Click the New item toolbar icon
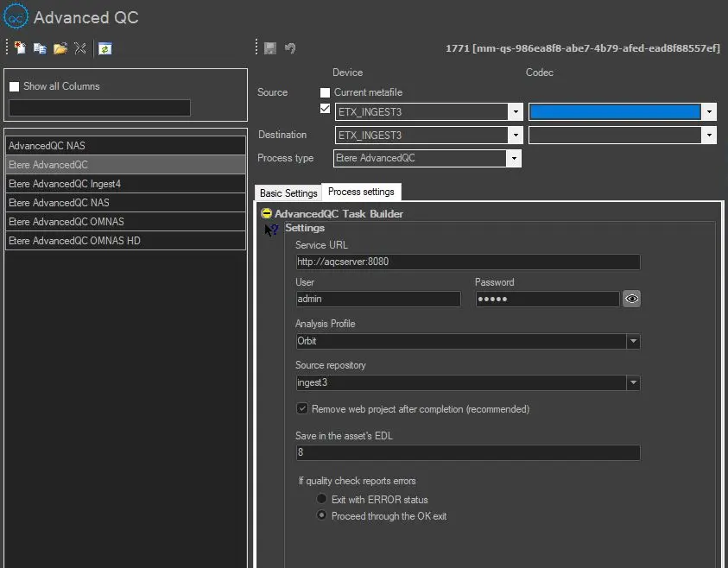728x568 pixels. pos(20,48)
